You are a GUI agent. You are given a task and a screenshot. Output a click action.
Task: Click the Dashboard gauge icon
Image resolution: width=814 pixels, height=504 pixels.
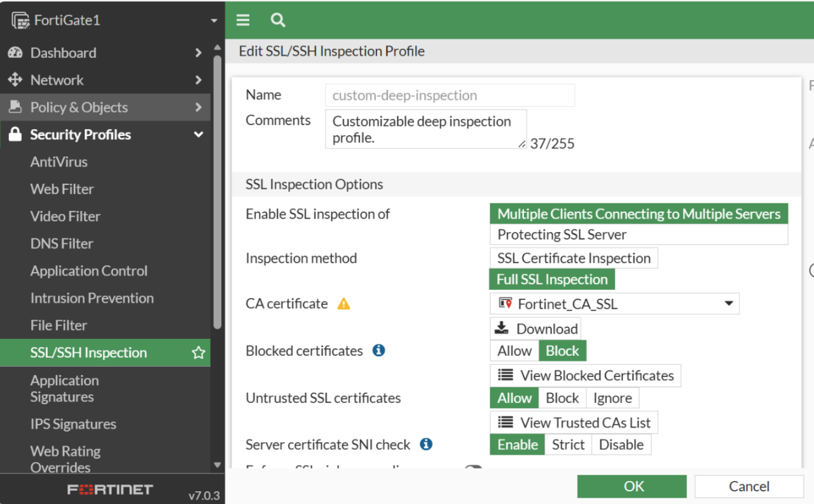[x=15, y=53]
